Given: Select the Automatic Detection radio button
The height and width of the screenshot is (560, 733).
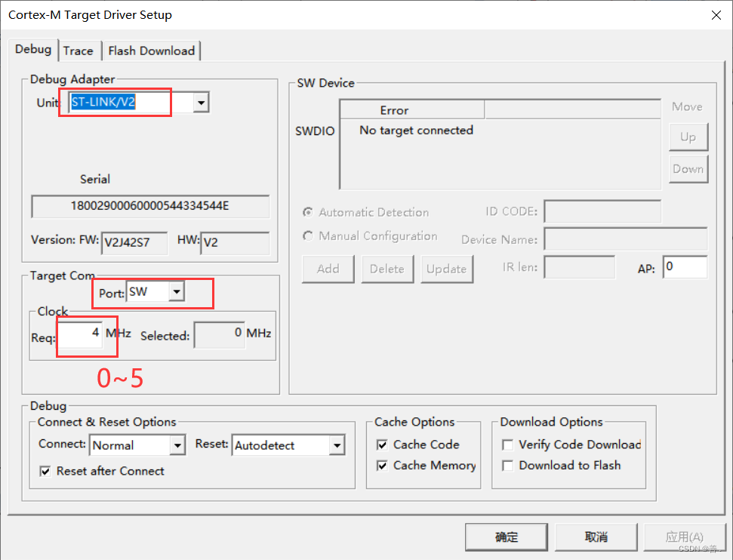Looking at the screenshot, I should [308, 213].
